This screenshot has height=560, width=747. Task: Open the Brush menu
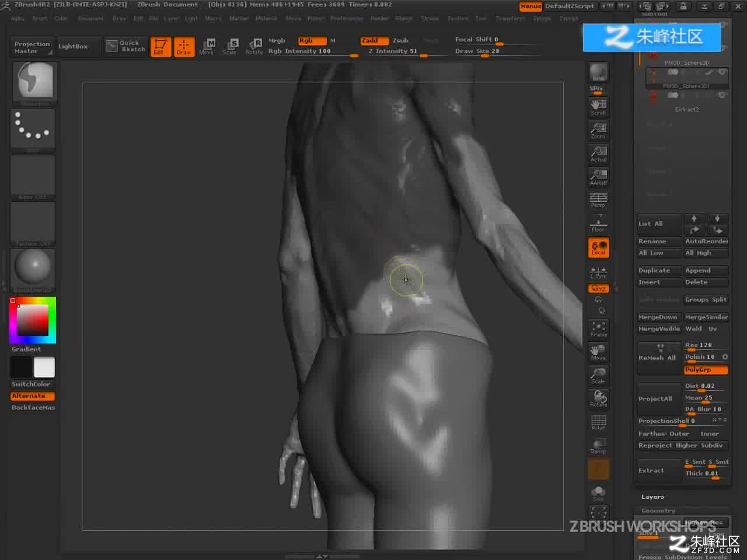40,19
